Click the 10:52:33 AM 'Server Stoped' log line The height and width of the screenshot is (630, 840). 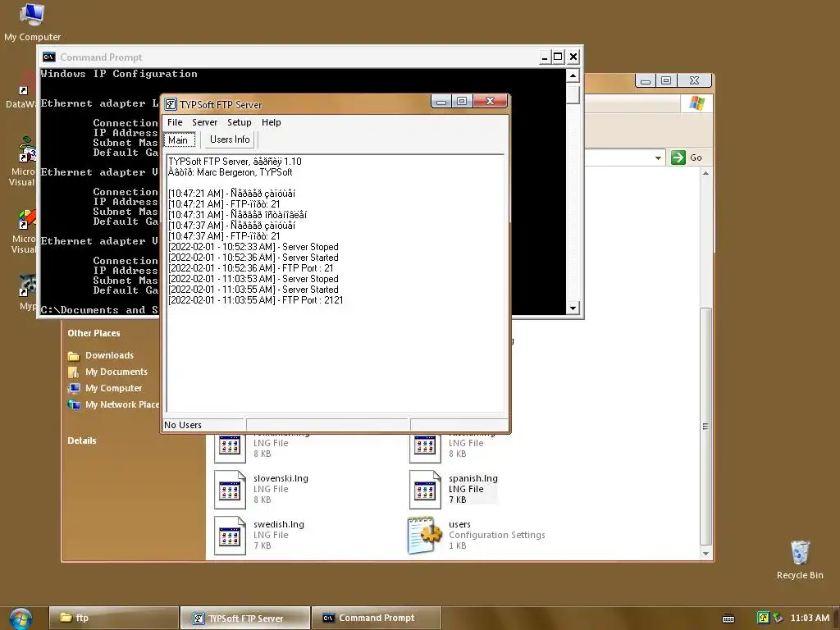point(253,246)
